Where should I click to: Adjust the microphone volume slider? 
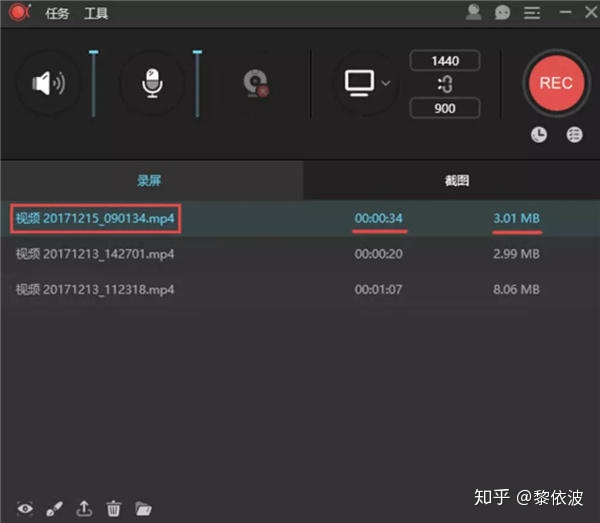[x=197, y=83]
